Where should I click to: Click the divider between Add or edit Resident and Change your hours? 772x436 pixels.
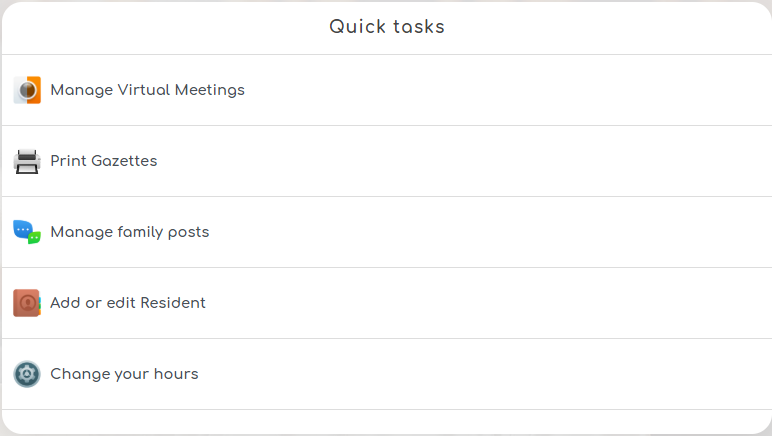[386, 338]
